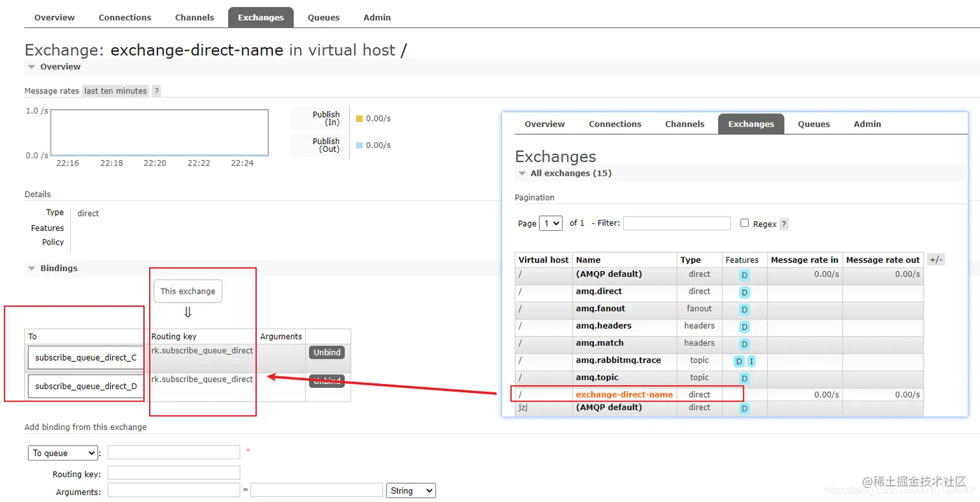Open Connections tab in the inset Exchanges window
Image resolution: width=980 pixels, height=502 pixels.
pyautogui.click(x=615, y=124)
